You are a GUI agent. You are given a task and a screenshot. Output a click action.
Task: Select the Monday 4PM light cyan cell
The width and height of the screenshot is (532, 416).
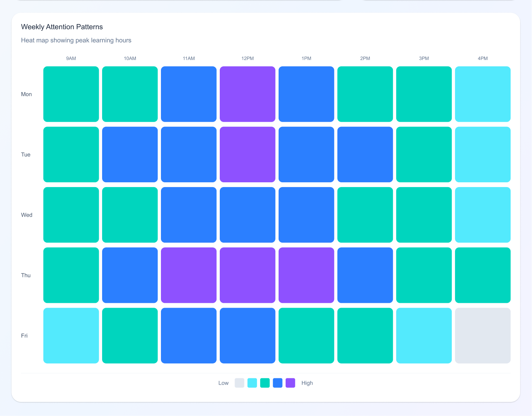[x=482, y=94]
